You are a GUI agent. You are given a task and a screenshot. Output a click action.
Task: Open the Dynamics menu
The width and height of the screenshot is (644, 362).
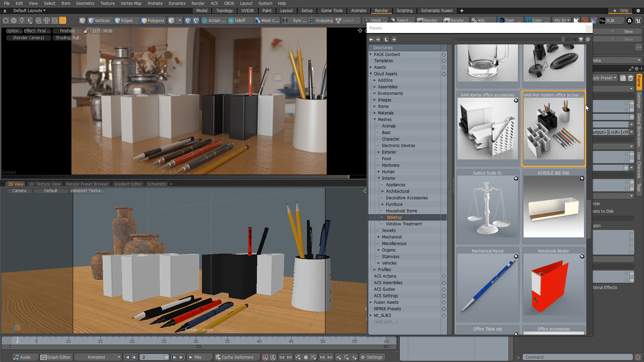177,3
